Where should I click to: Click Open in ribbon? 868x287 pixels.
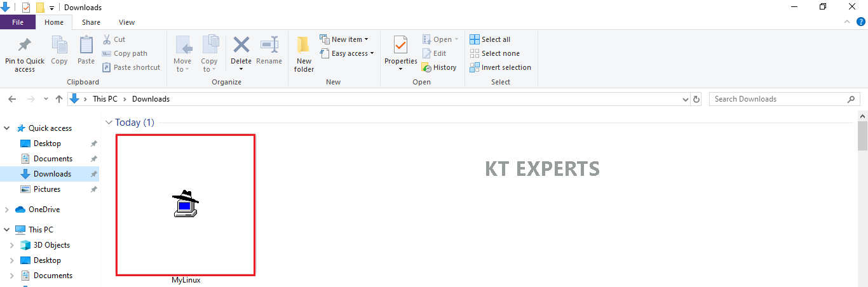tap(440, 39)
